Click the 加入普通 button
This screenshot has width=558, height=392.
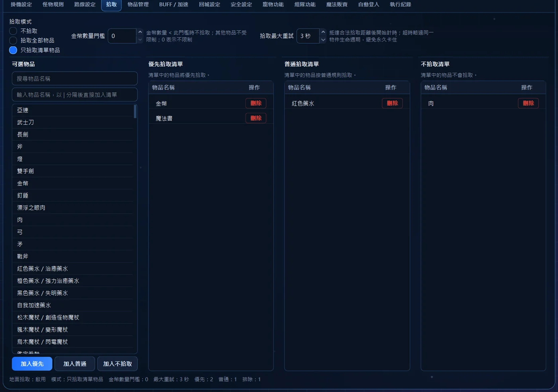pos(75,364)
